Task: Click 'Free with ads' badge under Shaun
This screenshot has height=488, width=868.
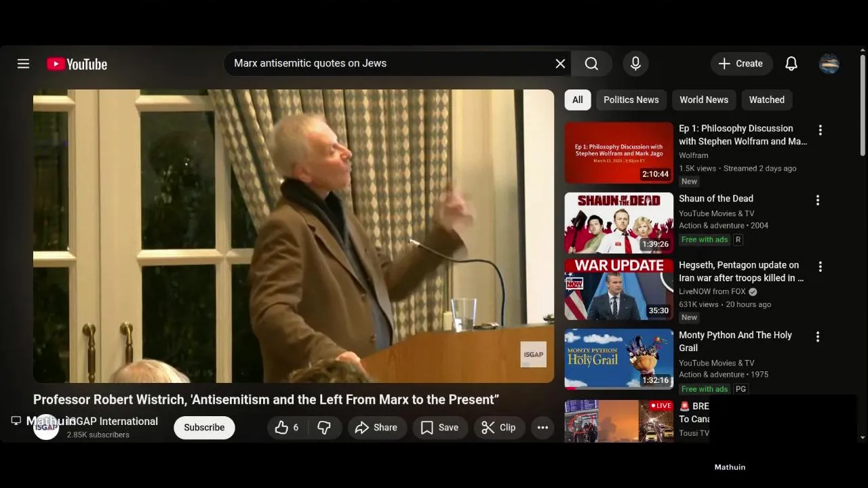Action: point(705,239)
